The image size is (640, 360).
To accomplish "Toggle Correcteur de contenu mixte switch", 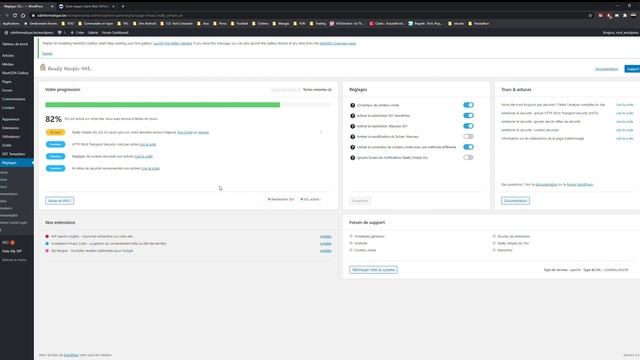I will coord(468,105).
